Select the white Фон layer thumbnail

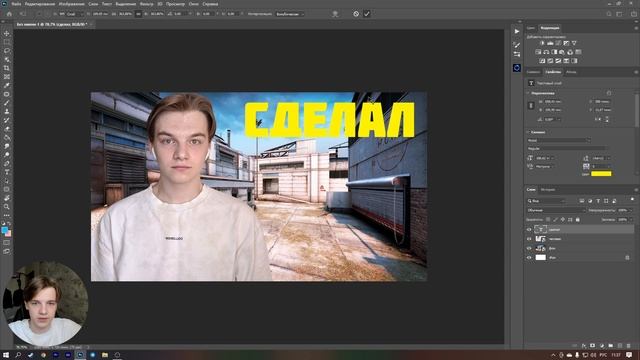click(540, 258)
